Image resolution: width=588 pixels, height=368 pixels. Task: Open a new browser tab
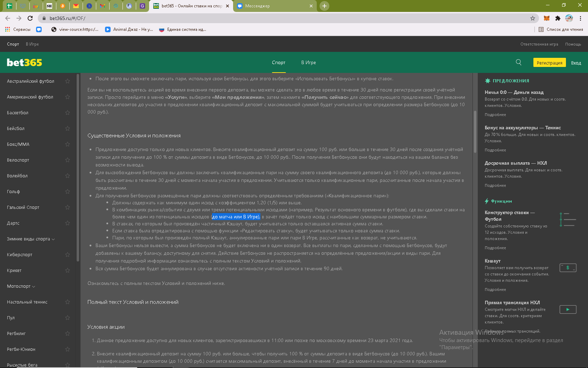click(x=324, y=6)
